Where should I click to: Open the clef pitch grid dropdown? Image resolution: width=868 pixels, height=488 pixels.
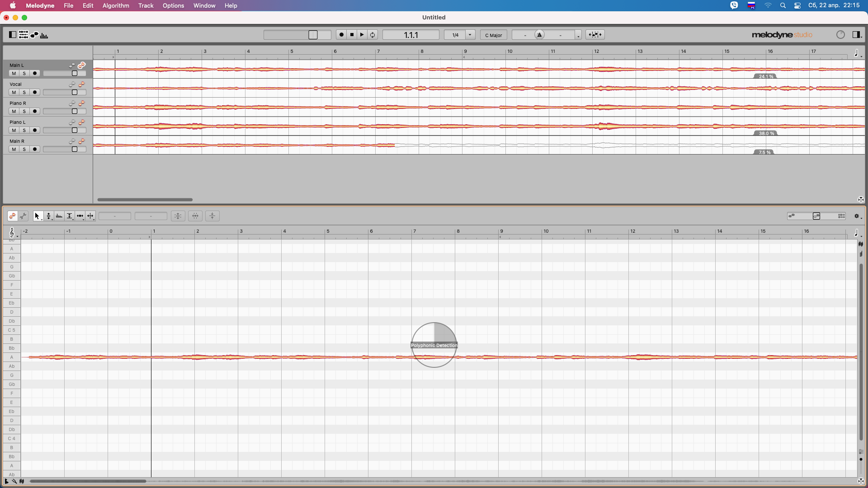click(x=13, y=232)
